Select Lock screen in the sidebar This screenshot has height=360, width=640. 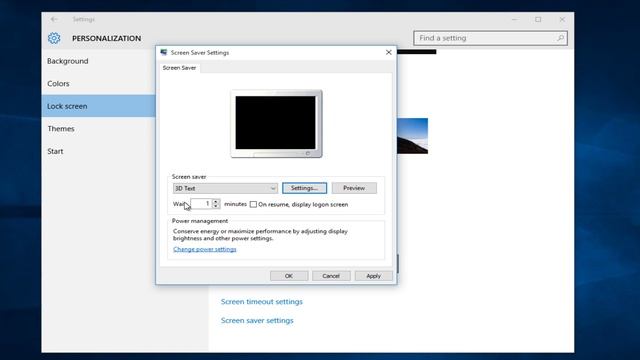click(98, 106)
